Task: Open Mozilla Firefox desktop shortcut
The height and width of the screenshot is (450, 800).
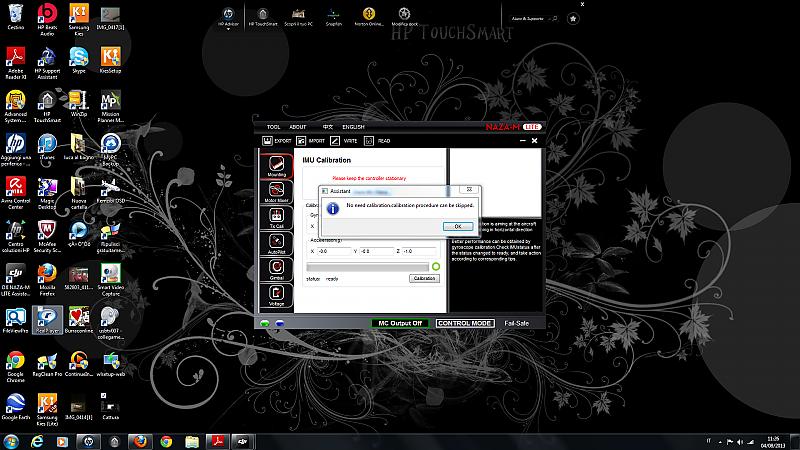Action: (47, 280)
